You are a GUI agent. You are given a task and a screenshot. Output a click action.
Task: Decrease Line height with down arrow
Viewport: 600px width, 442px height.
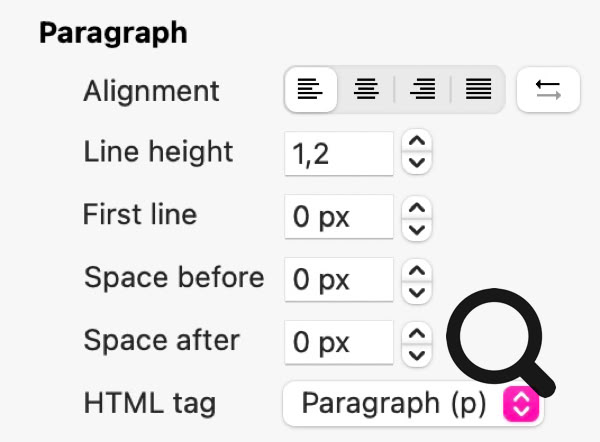(418, 163)
